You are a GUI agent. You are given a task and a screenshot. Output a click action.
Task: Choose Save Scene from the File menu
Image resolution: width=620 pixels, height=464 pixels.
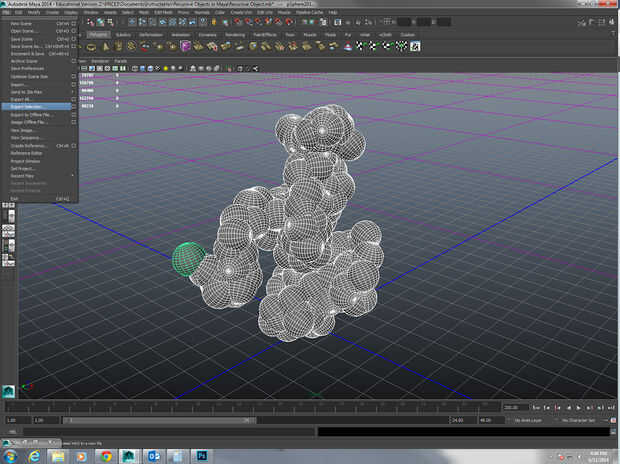click(23, 38)
